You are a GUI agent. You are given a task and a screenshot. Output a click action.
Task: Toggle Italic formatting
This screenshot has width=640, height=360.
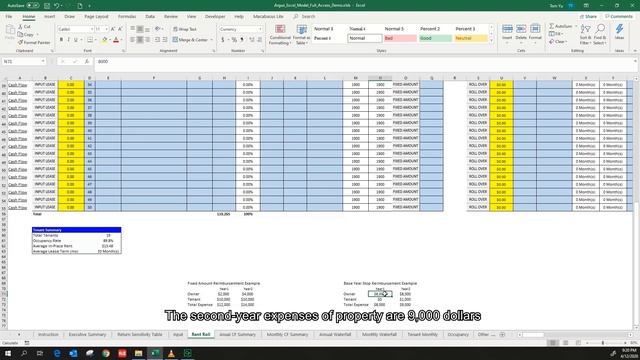click(68, 40)
